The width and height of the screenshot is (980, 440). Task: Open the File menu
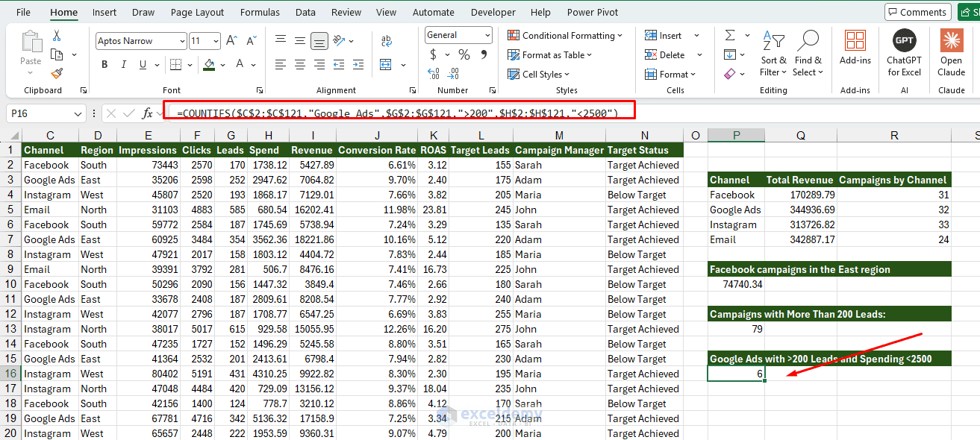(23, 12)
